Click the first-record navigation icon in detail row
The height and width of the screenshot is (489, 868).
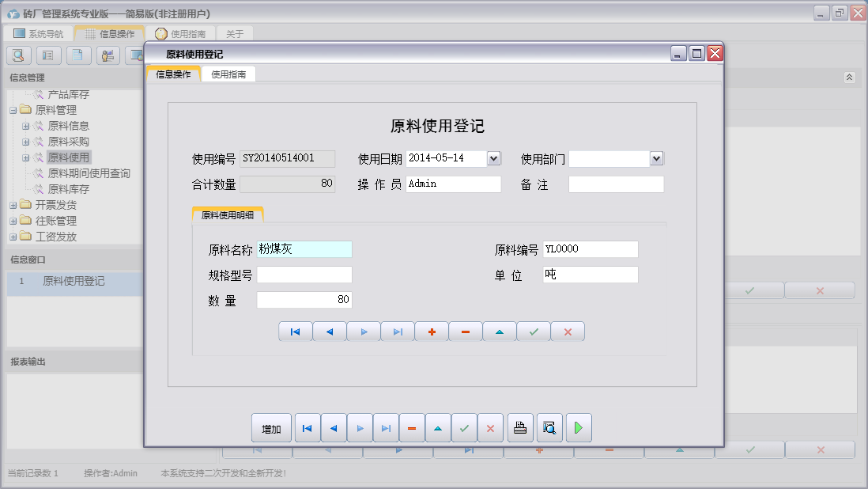click(x=295, y=332)
